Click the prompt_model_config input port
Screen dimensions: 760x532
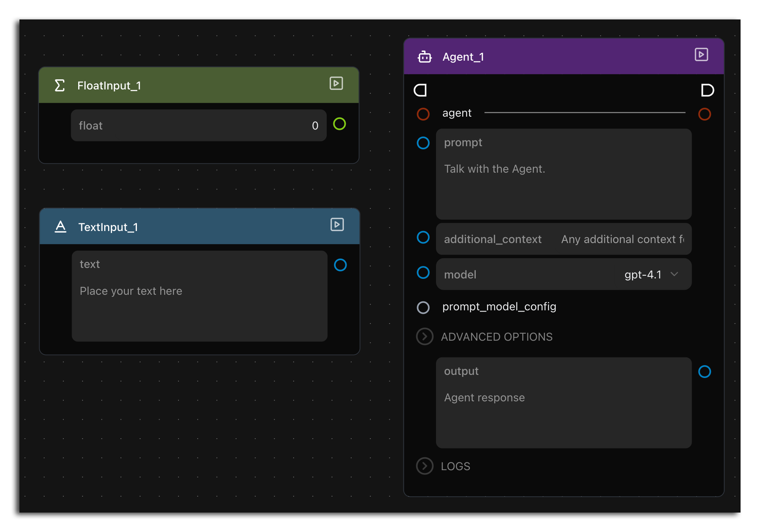[x=423, y=308]
